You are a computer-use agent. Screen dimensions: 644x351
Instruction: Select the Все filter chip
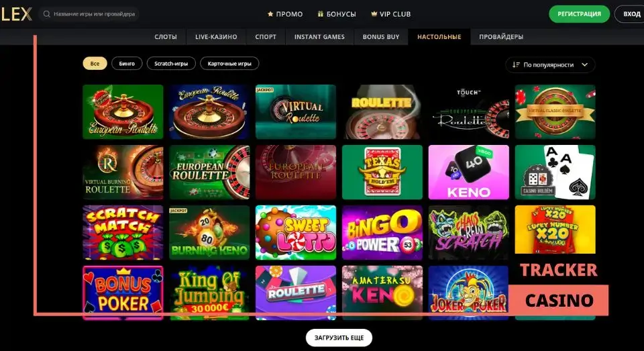(95, 63)
